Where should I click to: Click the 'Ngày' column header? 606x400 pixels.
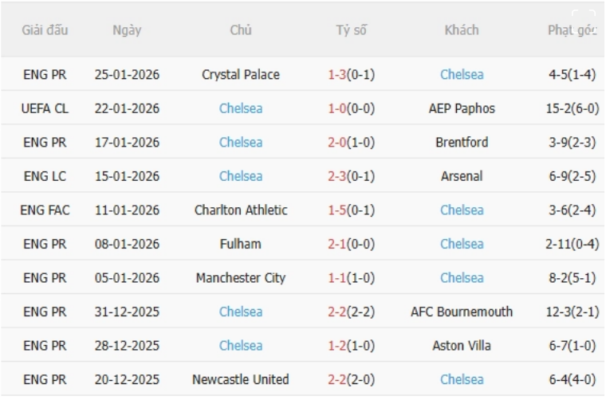click(x=127, y=30)
